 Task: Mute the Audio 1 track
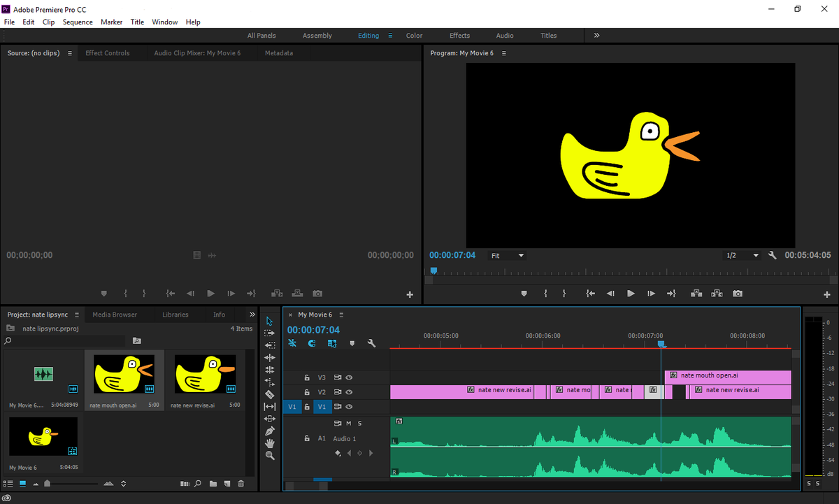[x=349, y=423]
